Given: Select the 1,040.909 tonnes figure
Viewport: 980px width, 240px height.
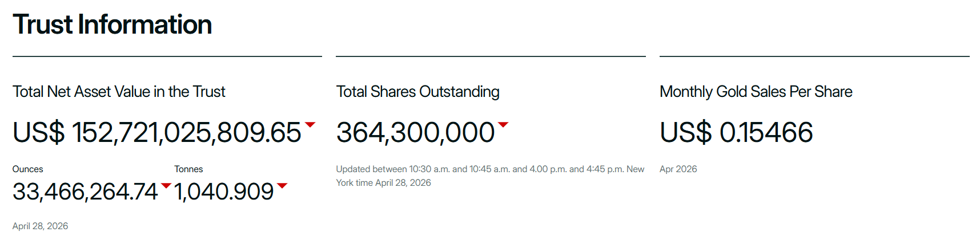Looking at the screenshot, I should (x=224, y=192).
